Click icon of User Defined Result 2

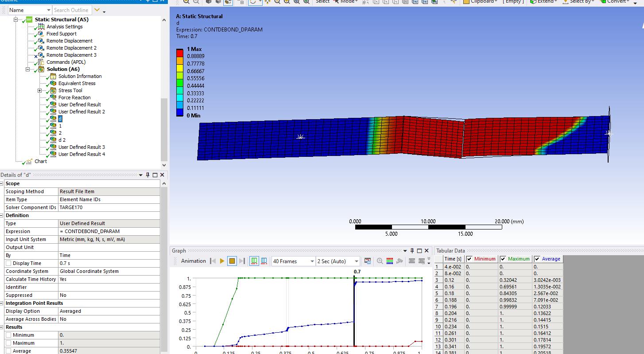coord(53,112)
